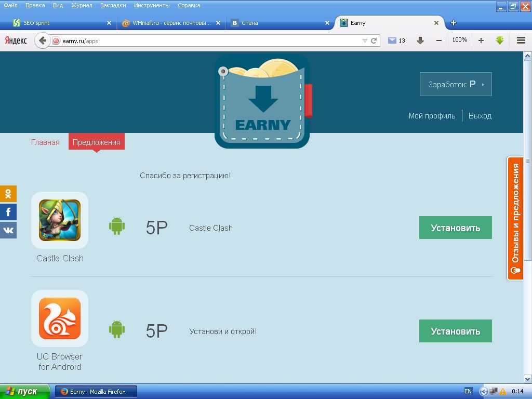532x399 pixels.
Task: Zoom in with the plus button
Action: pyautogui.click(x=481, y=41)
